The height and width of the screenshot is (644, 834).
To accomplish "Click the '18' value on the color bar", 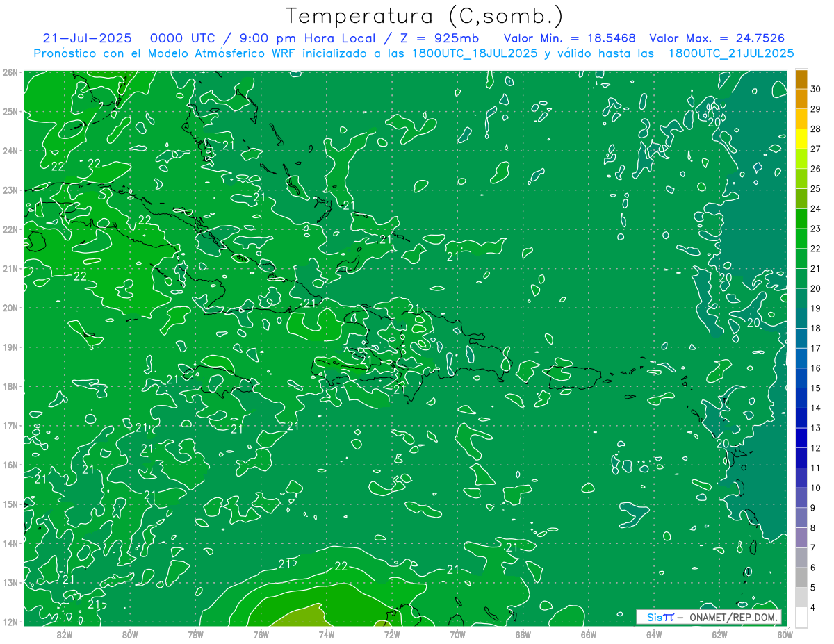I will click(815, 328).
